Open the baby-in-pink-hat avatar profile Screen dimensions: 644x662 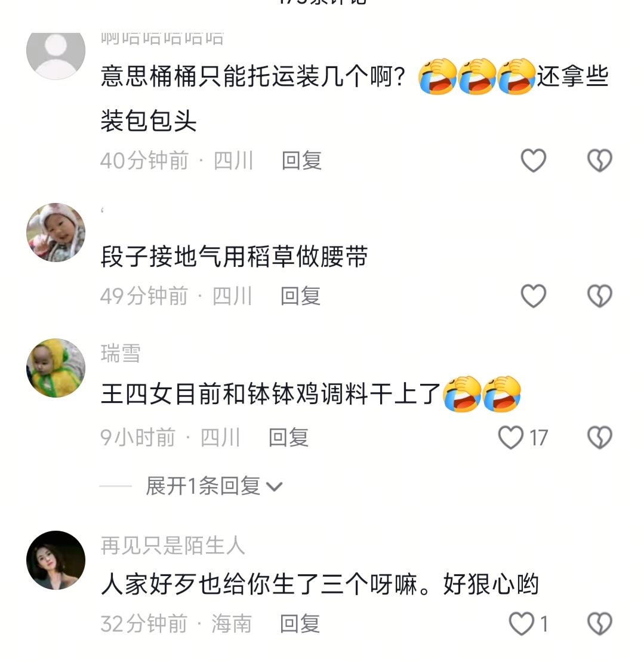[56, 233]
